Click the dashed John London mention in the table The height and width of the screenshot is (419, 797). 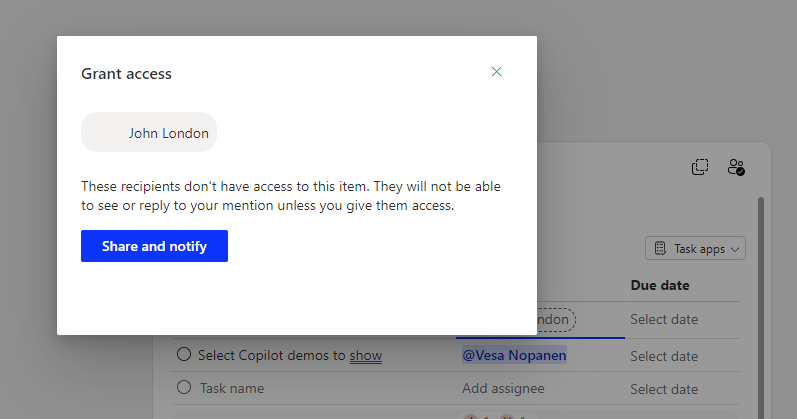(556, 320)
